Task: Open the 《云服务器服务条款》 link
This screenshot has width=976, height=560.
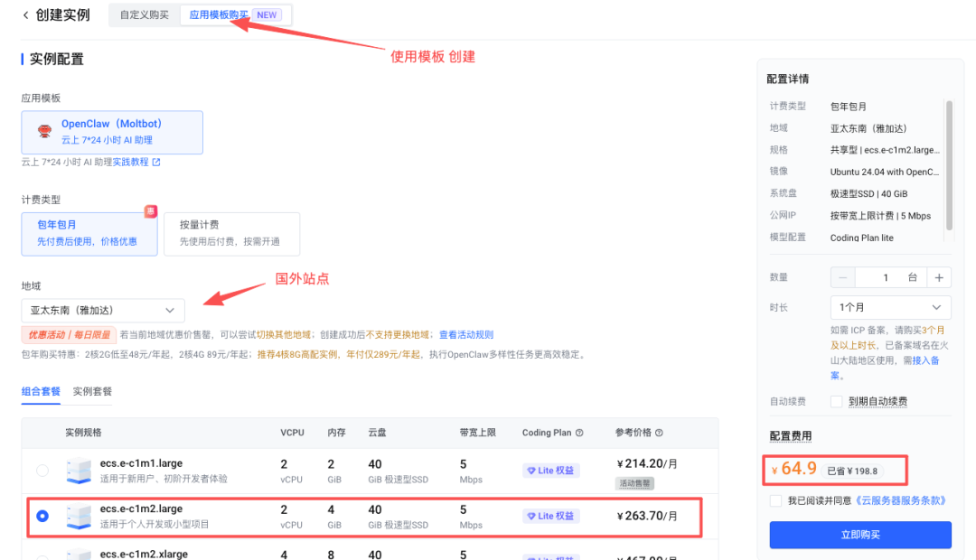Action: [x=901, y=501]
